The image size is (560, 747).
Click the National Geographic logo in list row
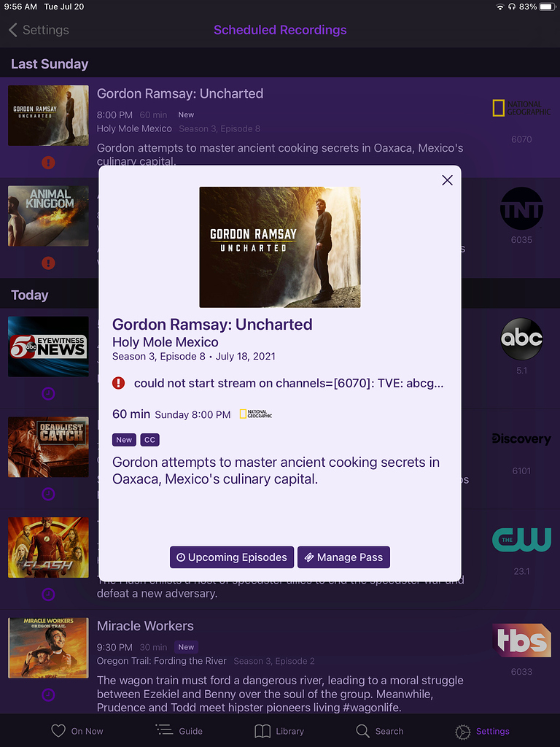pos(521,108)
